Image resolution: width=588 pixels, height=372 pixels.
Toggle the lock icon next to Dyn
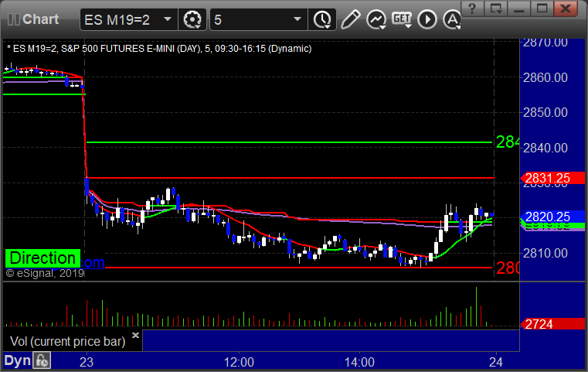(x=42, y=360)
